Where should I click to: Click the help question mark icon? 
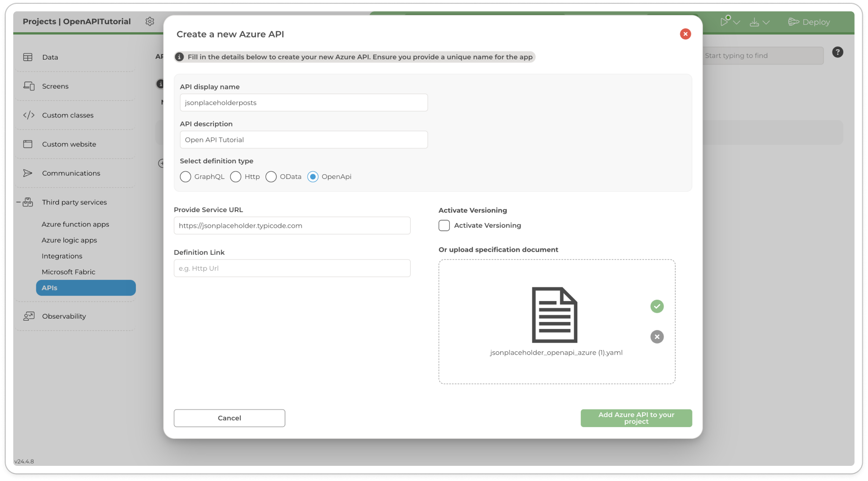pyautogui.click(x=837, y=52)
